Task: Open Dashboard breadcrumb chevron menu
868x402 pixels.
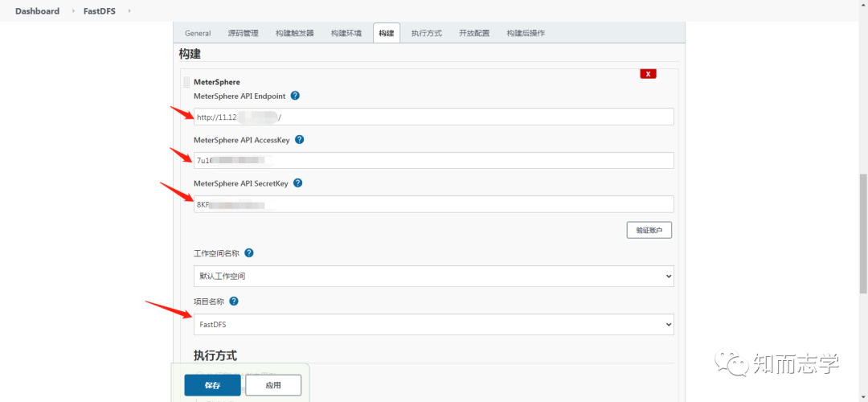Action: [x=74, y=11]
